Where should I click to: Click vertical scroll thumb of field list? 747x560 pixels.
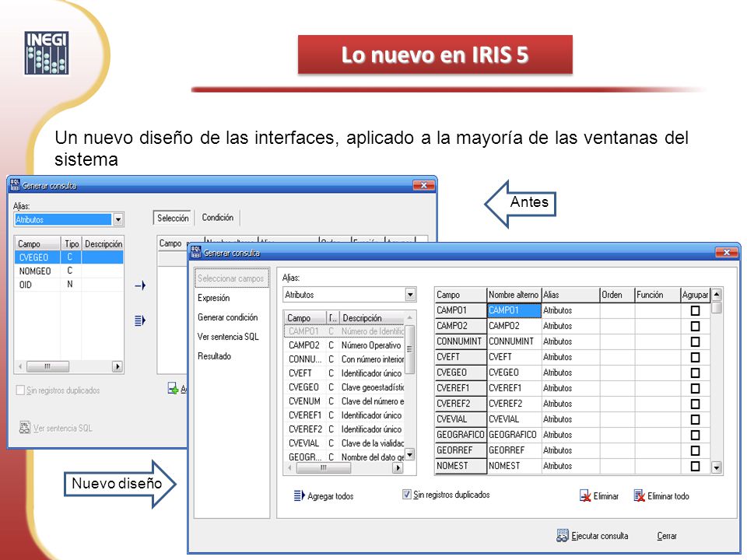tap(410, 349)
